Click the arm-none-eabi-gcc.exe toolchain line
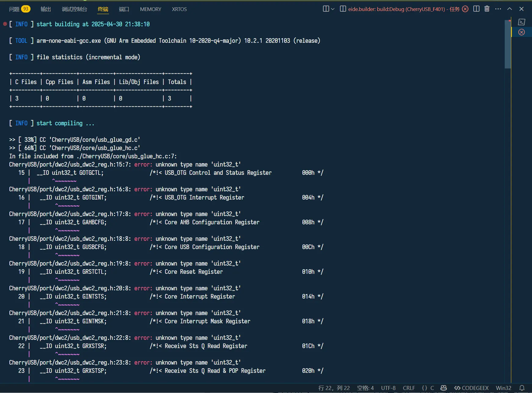Image resolution: width=532 pixels, height=393 pixels. click(x=178, y=41)
